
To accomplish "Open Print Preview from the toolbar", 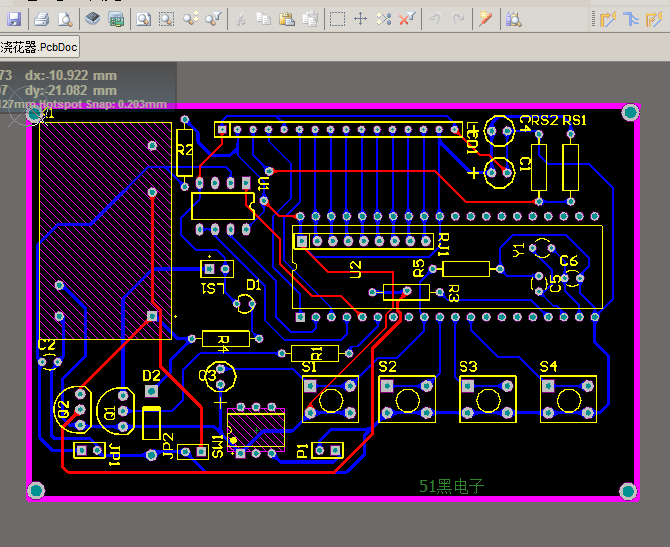I will pos(64,18).
